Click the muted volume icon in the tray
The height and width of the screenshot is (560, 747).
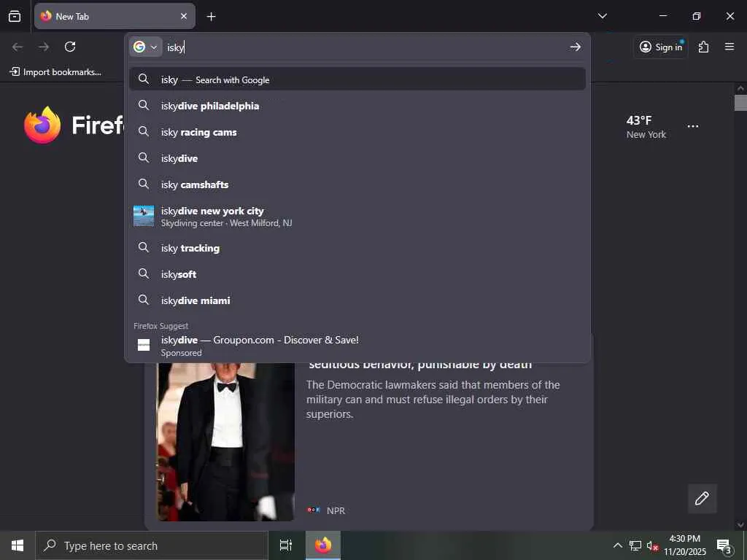652,546
